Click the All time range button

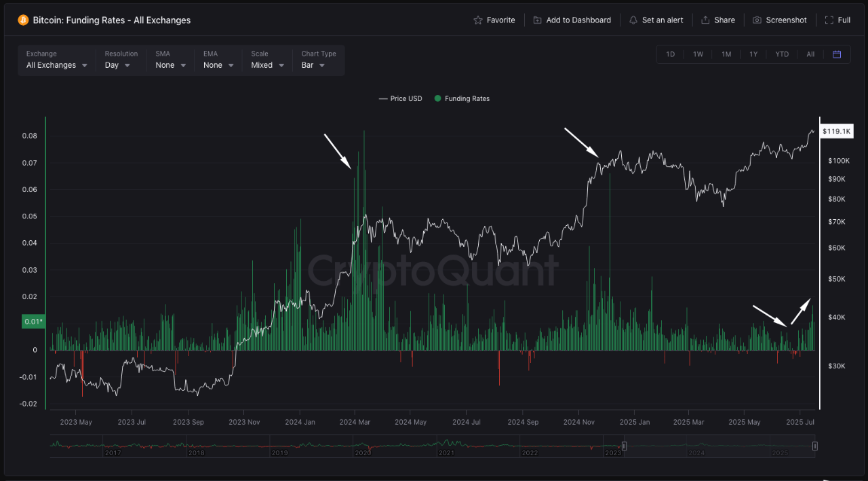click(810, 54)
